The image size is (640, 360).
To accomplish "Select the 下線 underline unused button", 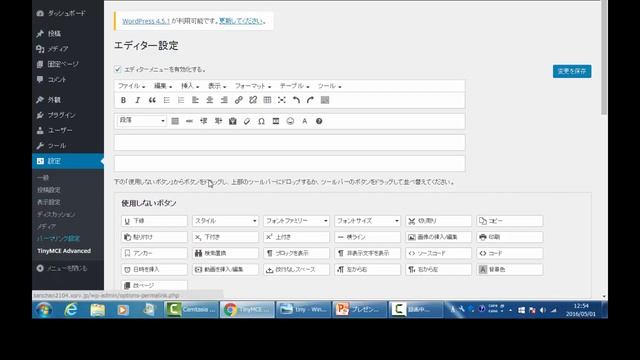I will 154,221.
